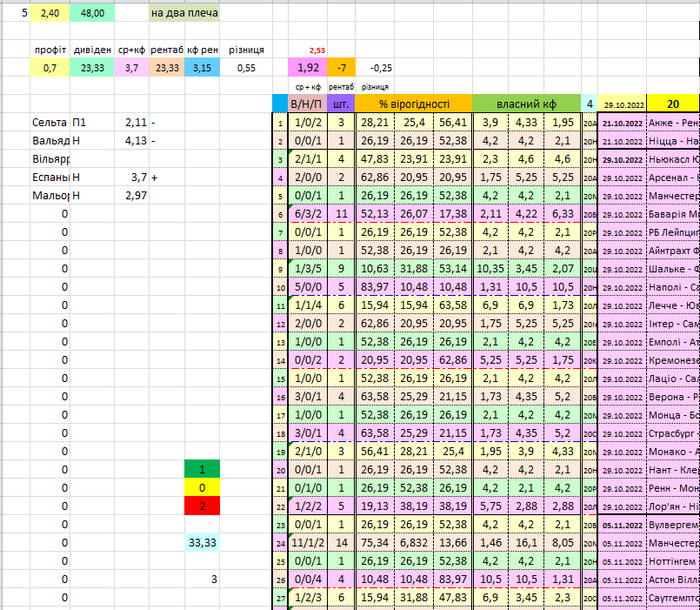This screenshot has height=610, width=700.
Task: Select the 0,55 difference value
Action: (246, 68)
